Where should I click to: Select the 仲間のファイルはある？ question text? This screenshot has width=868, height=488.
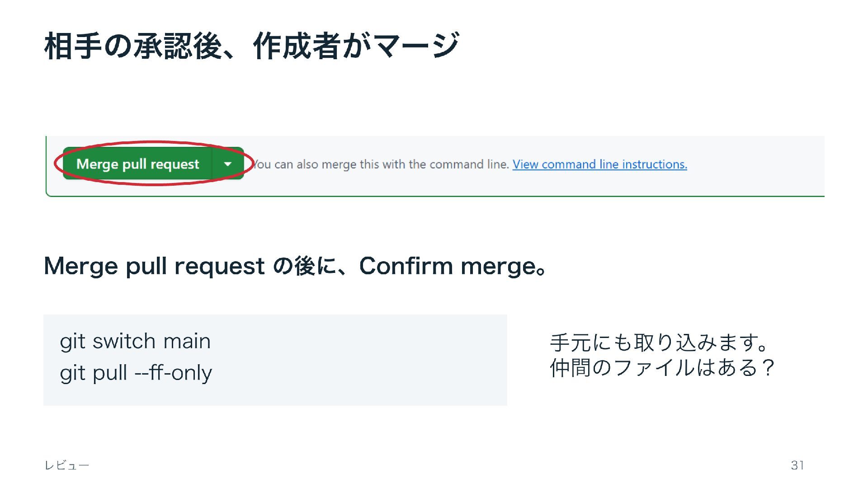pyautogui.click(x=663, y=367)
